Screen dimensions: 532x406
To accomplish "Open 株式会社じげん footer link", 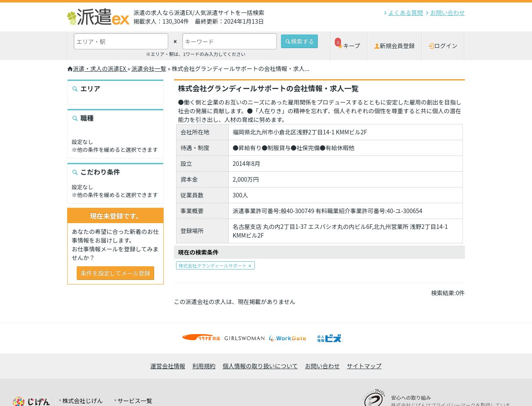I will coord(82,401).
